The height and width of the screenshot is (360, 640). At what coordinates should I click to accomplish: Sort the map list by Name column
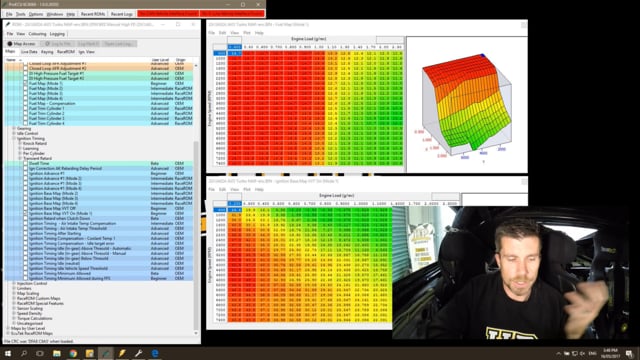point(11,60)
